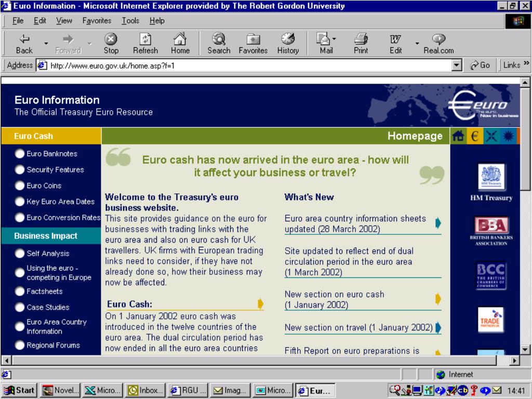
Task: Expand the Mail button dropdown arrow
Action: [334, 39]
